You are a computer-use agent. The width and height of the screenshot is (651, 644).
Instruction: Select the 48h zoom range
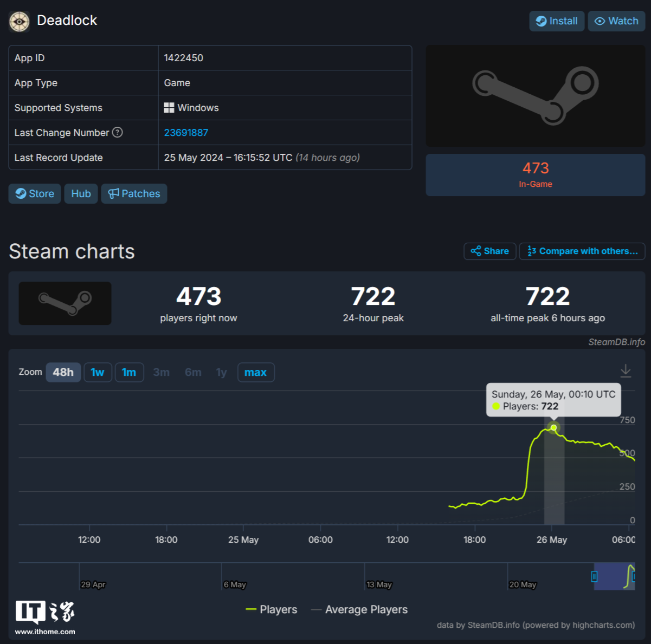point(63,372)
